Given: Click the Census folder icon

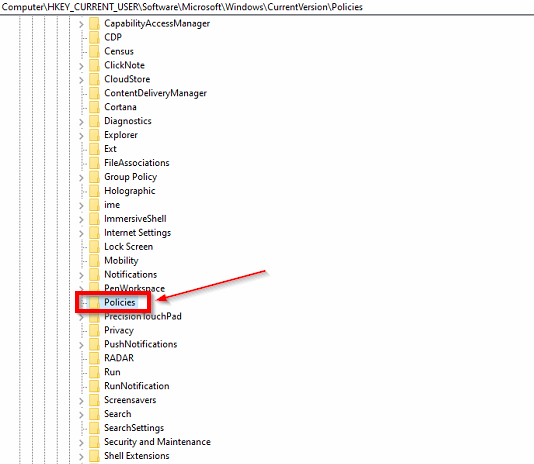Looking at the screenshot, I should [x=94, y=51].
